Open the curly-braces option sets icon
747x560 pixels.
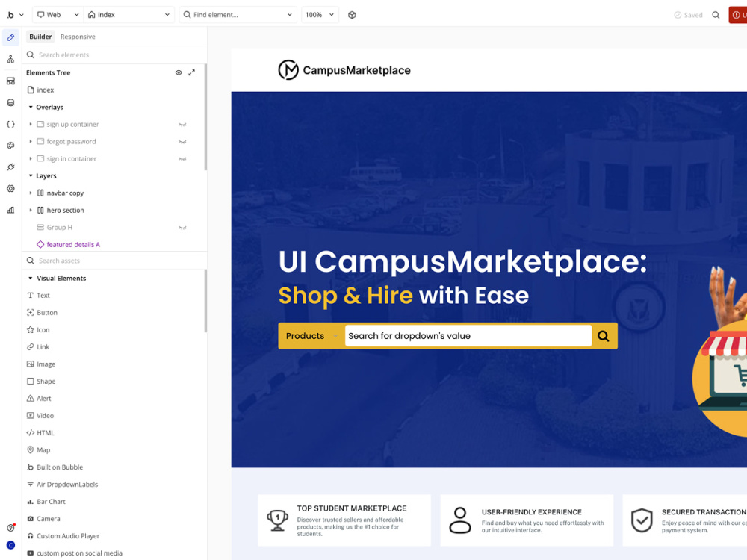pos(10,124)
